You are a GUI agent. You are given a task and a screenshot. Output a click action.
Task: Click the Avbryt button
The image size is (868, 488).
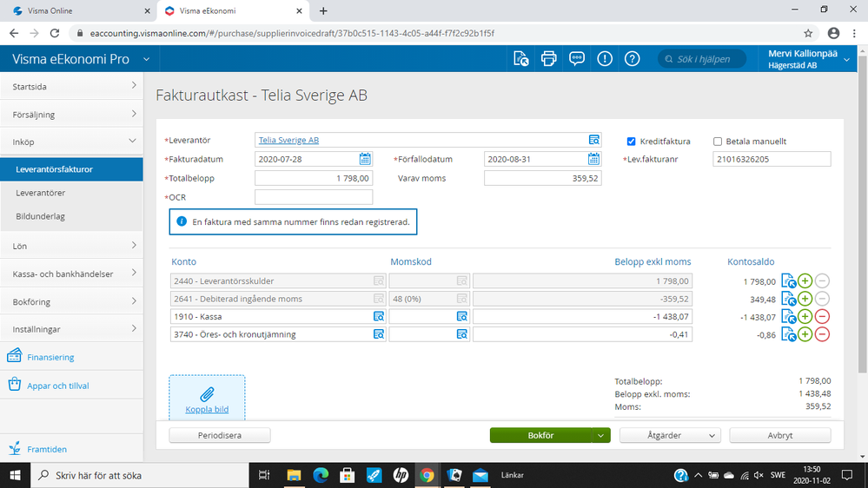click(780, 435)
